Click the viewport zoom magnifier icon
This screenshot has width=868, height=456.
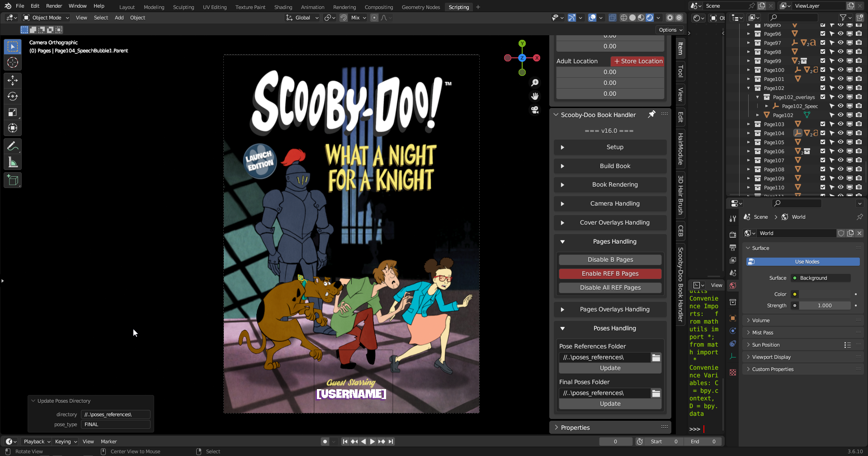[x=535, y=83]
